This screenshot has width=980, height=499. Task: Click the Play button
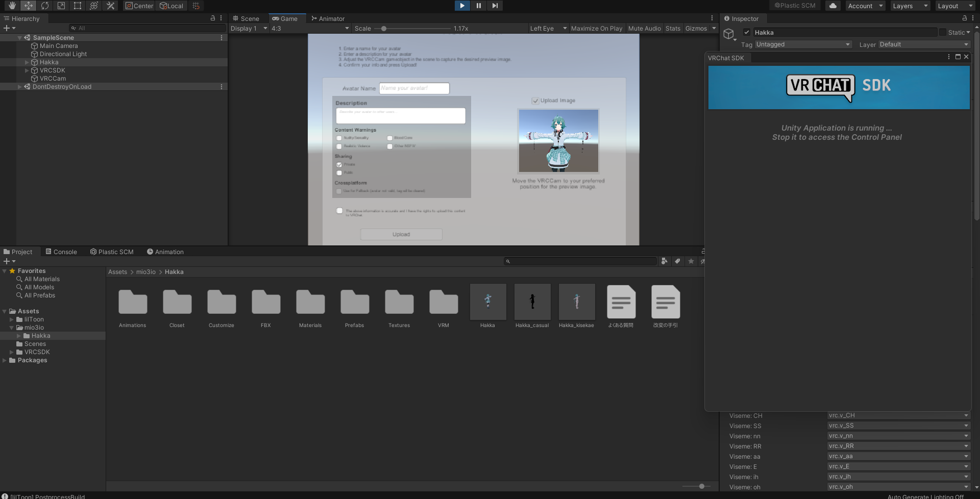tap(462, 6)
